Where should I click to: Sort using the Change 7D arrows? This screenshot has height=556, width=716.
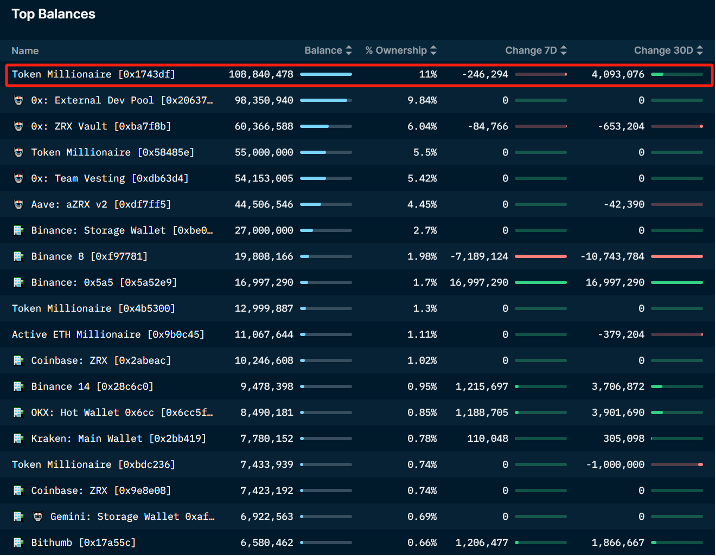tap(563, 51)
